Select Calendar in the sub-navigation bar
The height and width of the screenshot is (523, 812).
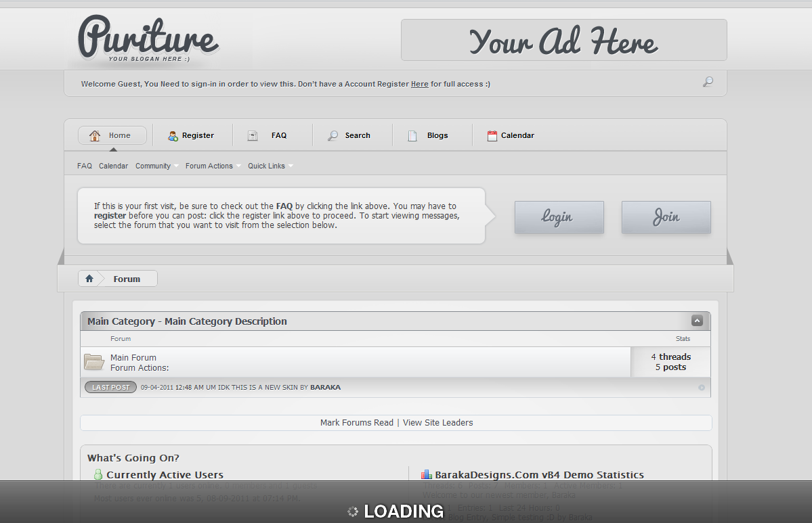pyautogui.click(x=113, y=166)
